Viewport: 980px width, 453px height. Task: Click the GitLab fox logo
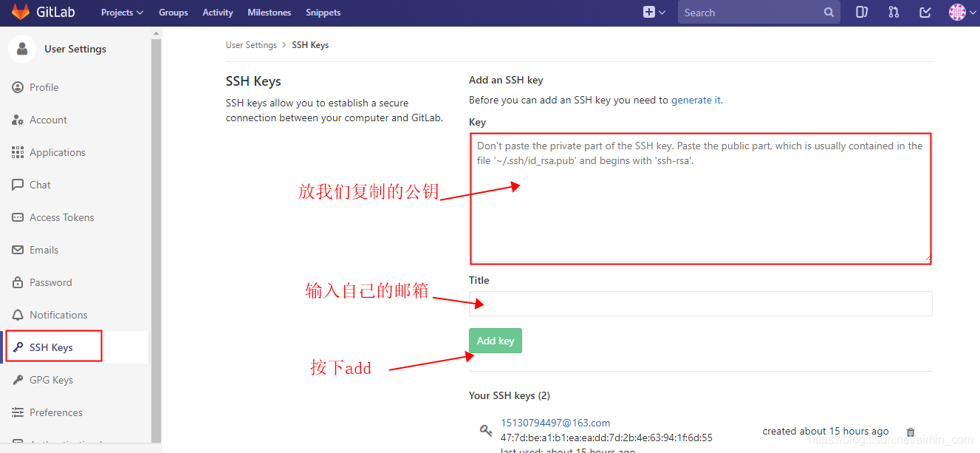click(x=20, y=12)
